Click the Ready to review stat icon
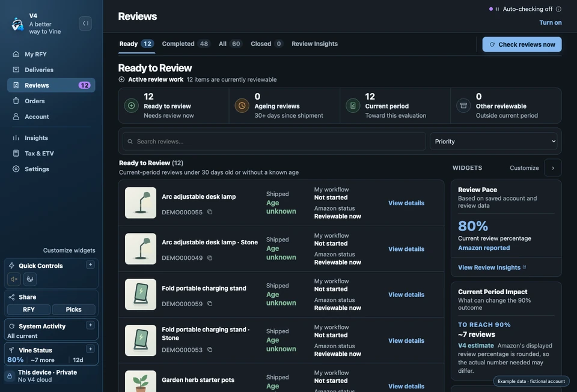The image size is (577, 392). tap(132, 106)
